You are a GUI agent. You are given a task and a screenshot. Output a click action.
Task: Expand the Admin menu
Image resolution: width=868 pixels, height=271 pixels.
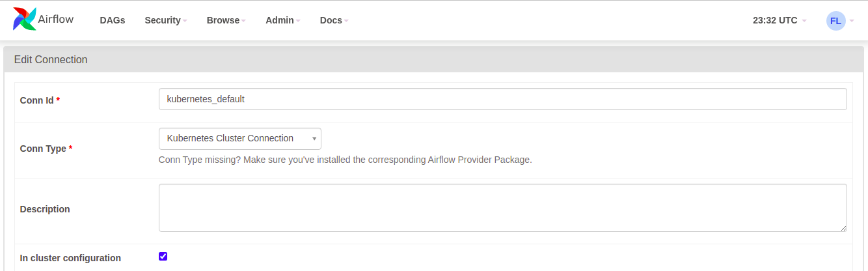[x=283, y=20]
